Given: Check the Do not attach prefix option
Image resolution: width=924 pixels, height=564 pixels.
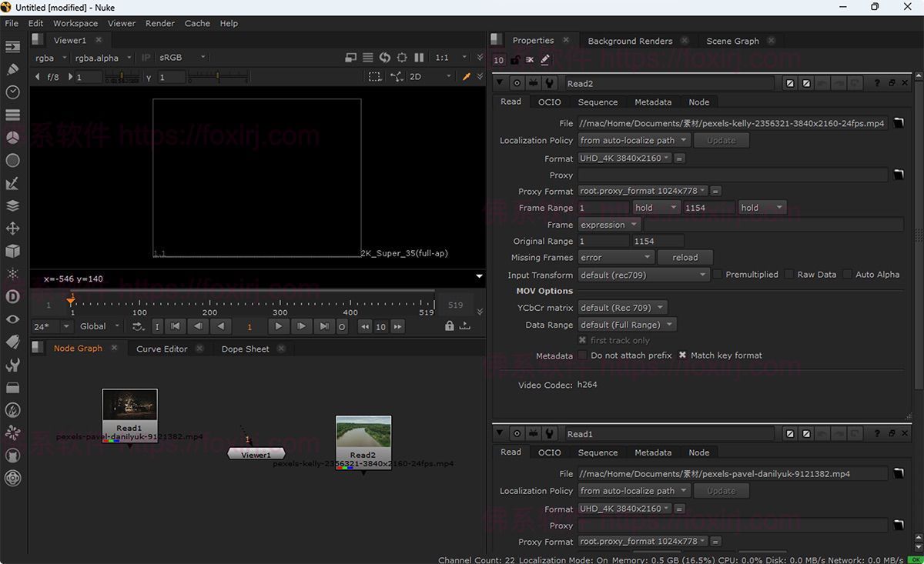Looking at the screenshot, I should [x=582, y=355].
